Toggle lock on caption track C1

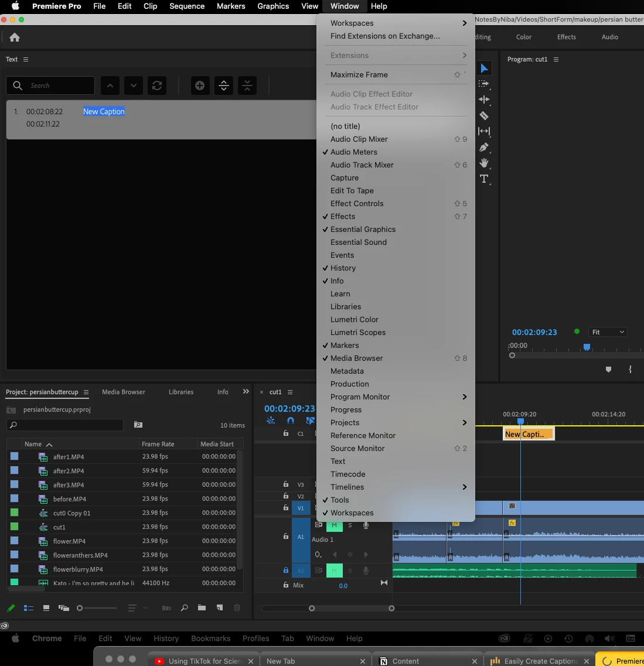point(286,433)
